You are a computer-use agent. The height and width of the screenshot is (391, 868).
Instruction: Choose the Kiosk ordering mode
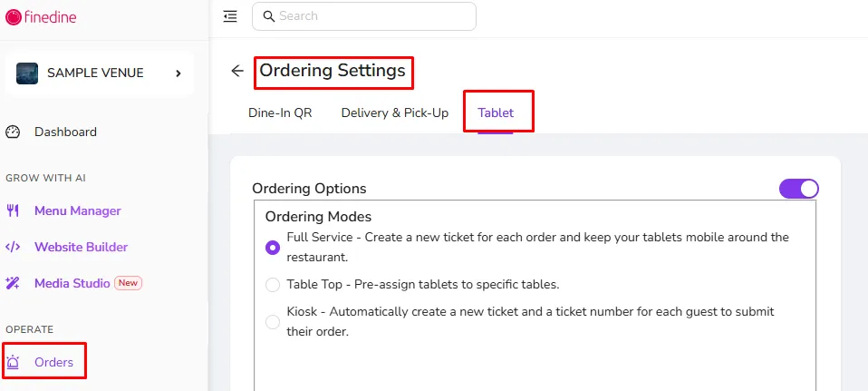273,322
